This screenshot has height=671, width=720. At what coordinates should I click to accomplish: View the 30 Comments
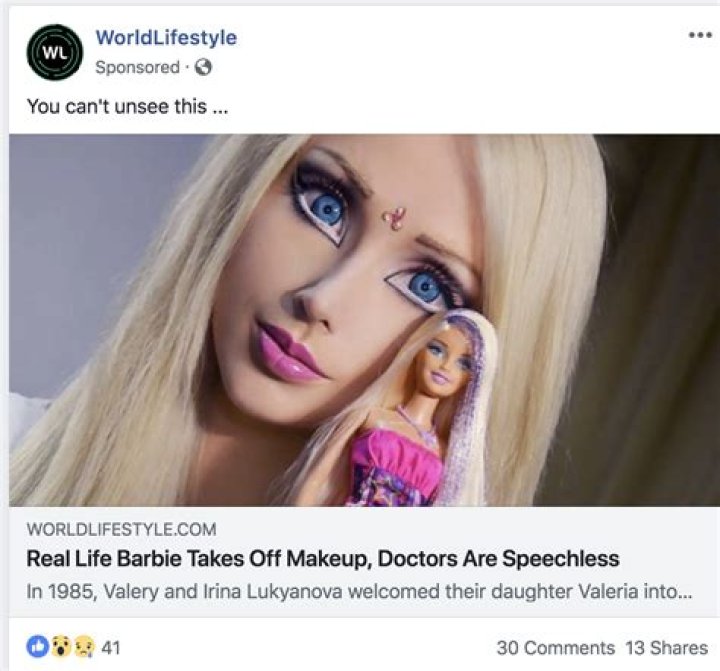tap(555, 648)
